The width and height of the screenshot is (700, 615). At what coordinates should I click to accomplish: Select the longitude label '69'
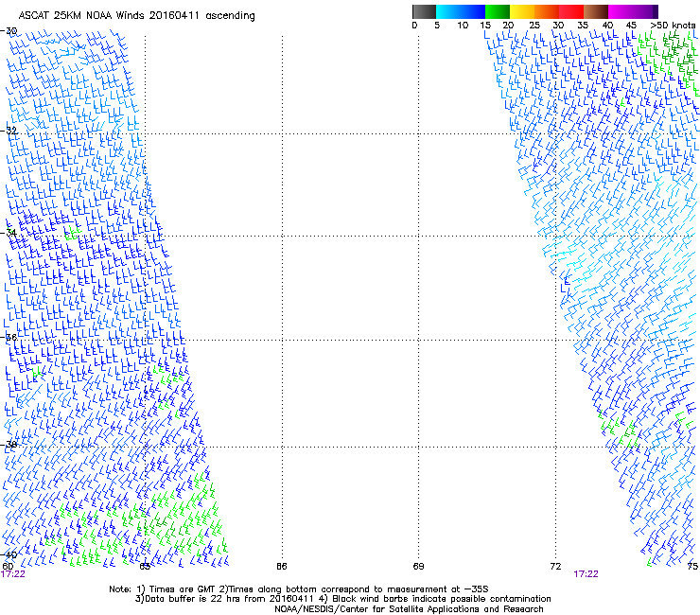(x=418, y=567)
